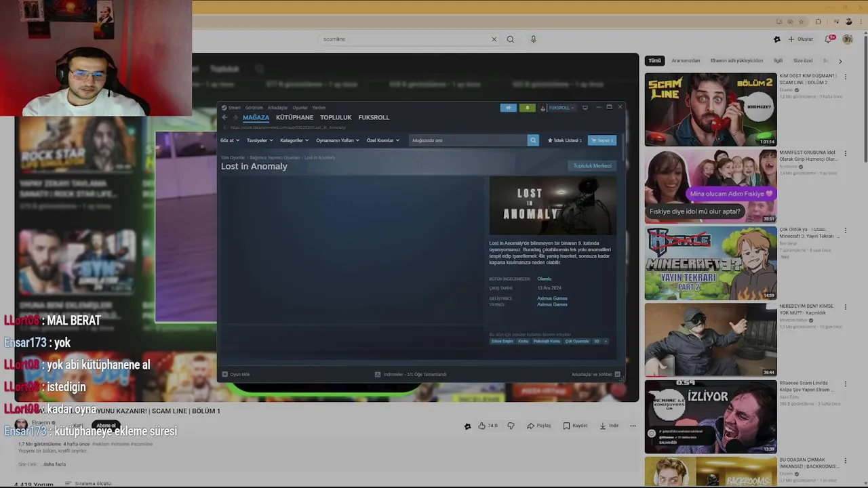
Task: Expand the Kategoriler dropdown
Action: (294, 140)
